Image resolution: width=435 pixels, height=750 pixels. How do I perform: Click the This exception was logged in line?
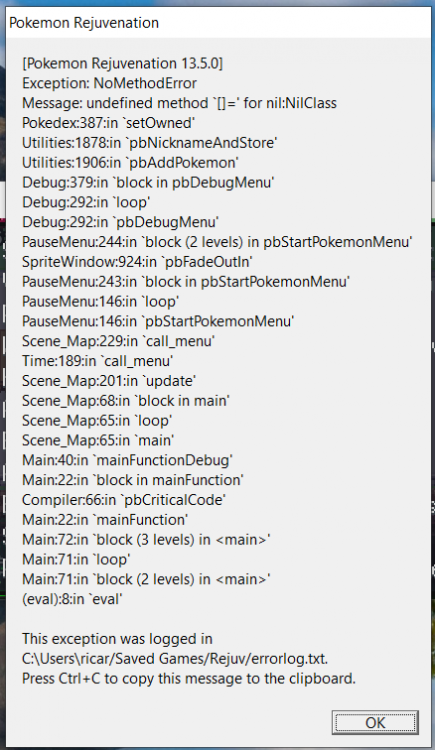click(x=117, y=639)
